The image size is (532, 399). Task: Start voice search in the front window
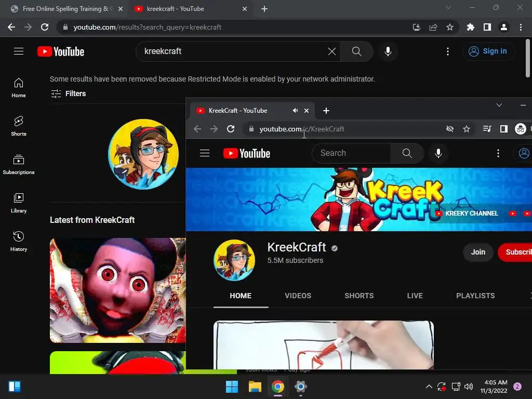(x=438, y=153)
